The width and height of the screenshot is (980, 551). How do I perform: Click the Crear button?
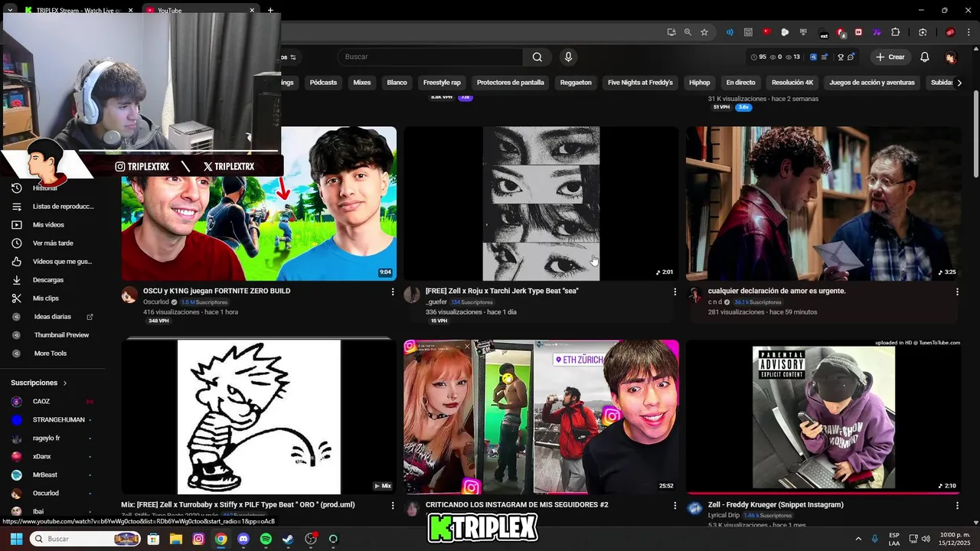[x=890, y=57]
